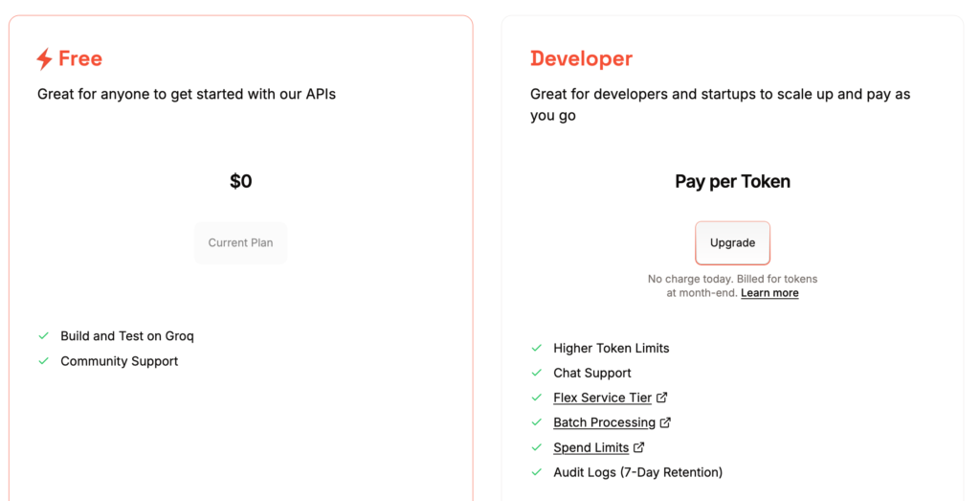The image size is (980, 501).
Task: Open the Batch Processing link
Action: (604, 422)
